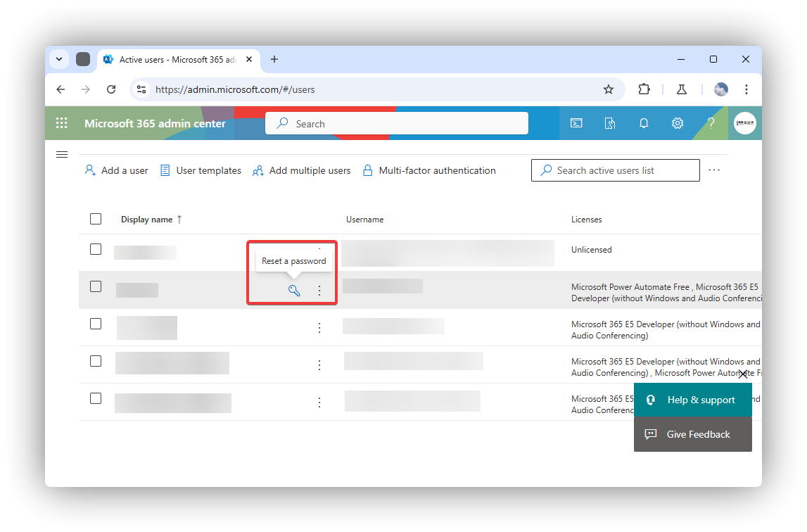807x532 pixels.
Task: Click the Unlicensed license cell
Action: click(x=591, y=250)
